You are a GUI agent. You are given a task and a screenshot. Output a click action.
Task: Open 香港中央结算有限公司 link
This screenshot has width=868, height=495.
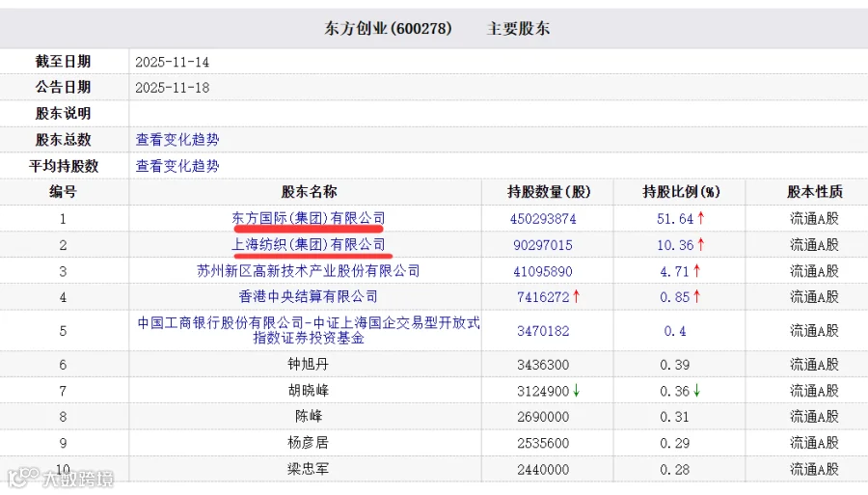click(x=309, y=297)
